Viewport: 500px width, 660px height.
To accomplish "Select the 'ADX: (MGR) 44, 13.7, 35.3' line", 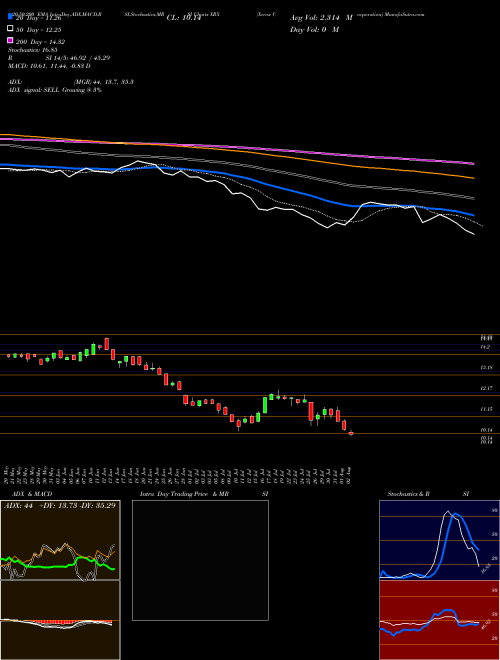I will tap(71, 82).
